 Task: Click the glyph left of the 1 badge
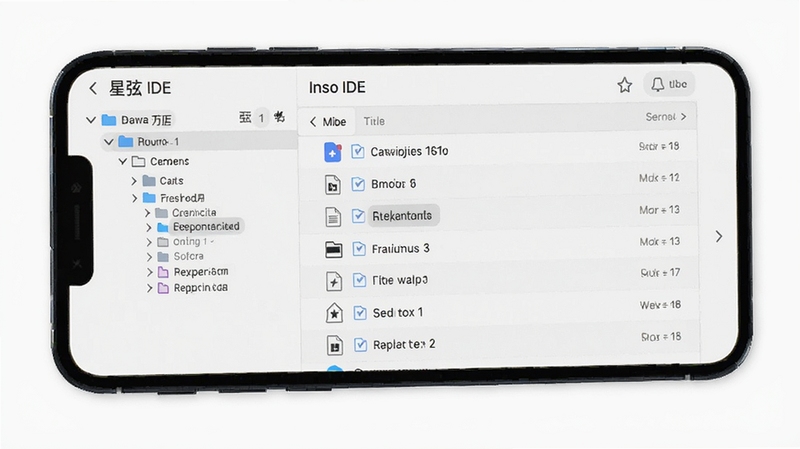[x=245, y=118]
